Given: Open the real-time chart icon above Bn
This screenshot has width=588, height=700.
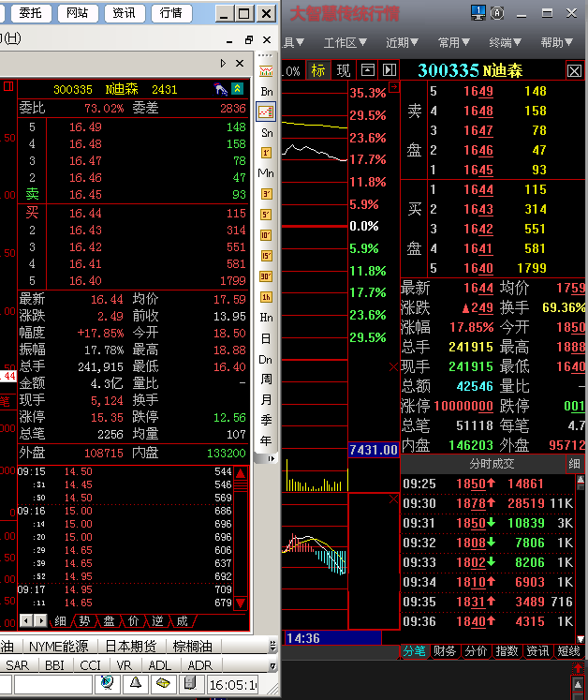Looking at the screenshot, I should [x=266, y=71].
